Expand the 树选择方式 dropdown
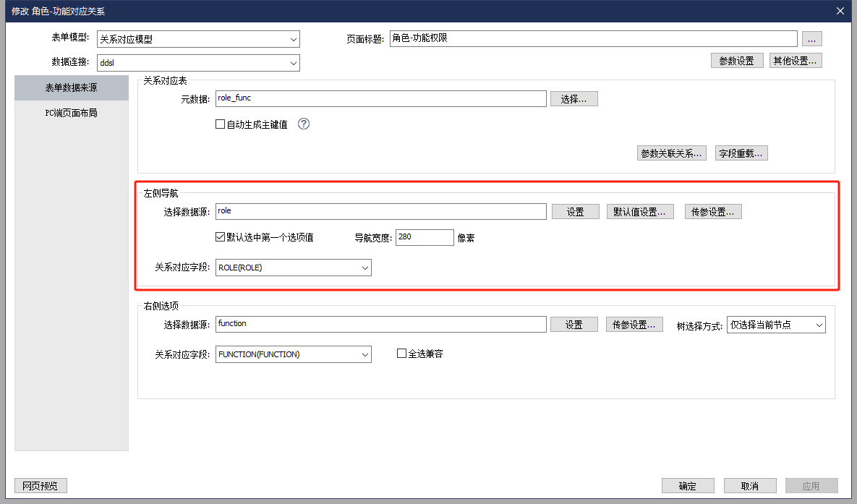This screenshot has height=504, width=857. click(776, 325)
